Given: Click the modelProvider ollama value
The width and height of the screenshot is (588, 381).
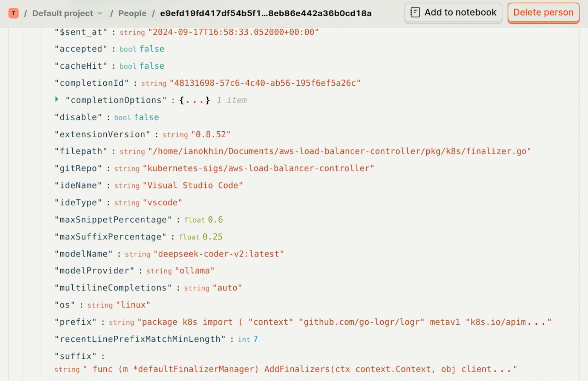Looking at the screenshot, I should tap(194, 271).
